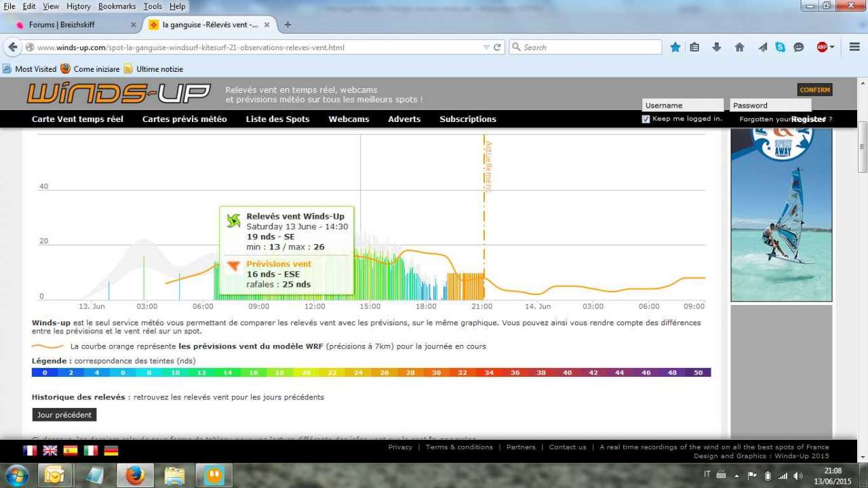Show bookmarks list icon
Viewport: 868px width, 488px height.
click(x=694, y=47)
